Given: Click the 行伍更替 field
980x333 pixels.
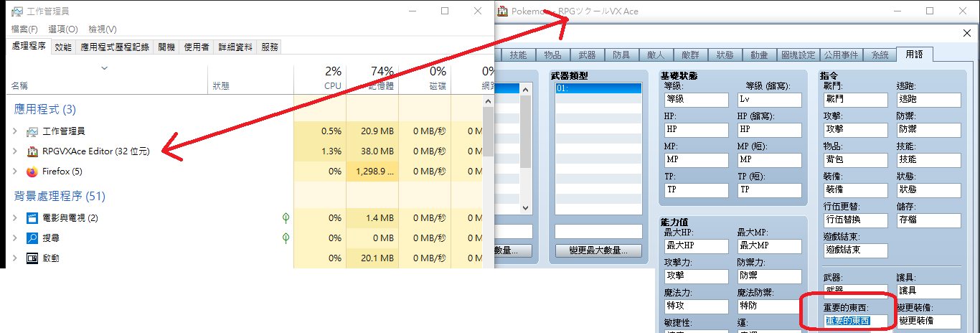Looking at the screenshot, I should [856, 220].
